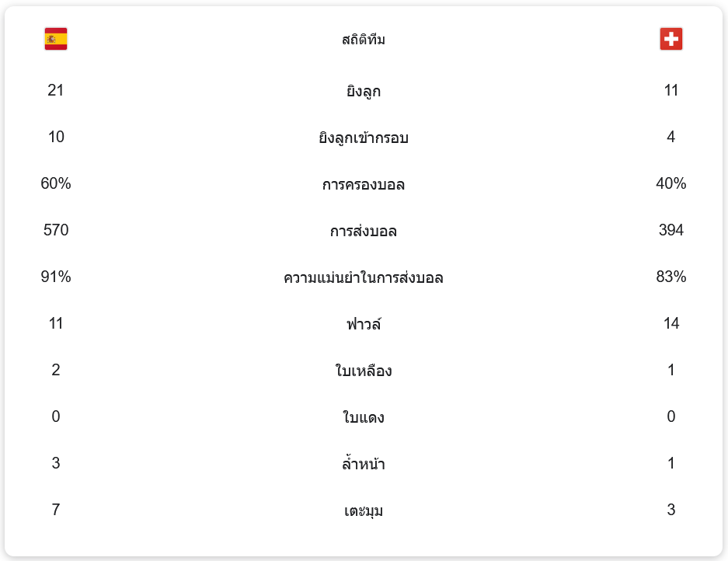The height and width of the screenshot is (561, 728).
Task: Select the ใบเหลือง yellow cards label
Action: 364,371
